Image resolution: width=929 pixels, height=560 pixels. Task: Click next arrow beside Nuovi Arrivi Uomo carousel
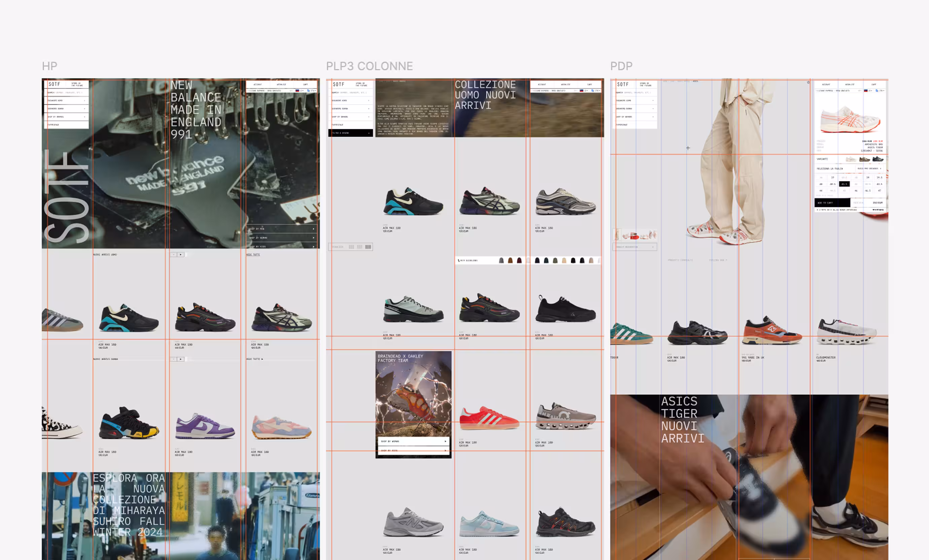[x=181, y=255]
